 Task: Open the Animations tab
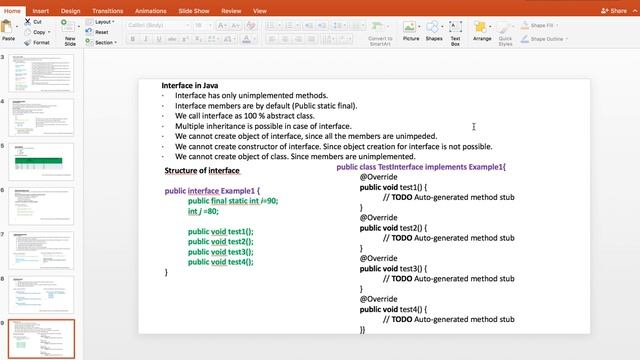151,11
